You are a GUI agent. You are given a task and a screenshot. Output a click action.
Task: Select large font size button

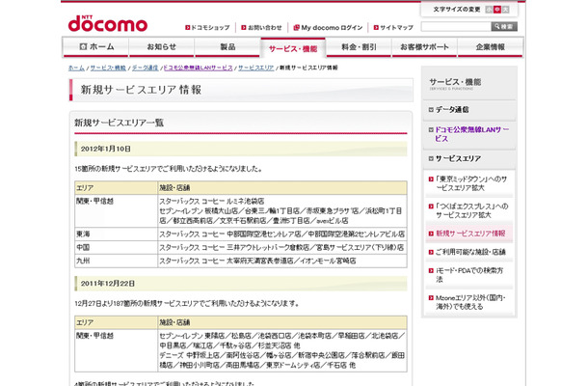(x=505, y=10)
